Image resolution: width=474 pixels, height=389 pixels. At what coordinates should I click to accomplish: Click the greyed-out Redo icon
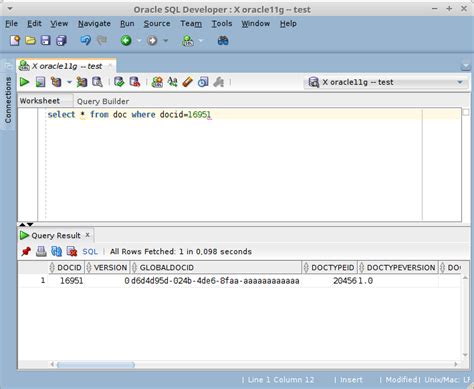pyautogui.click(x=102, y=41)
